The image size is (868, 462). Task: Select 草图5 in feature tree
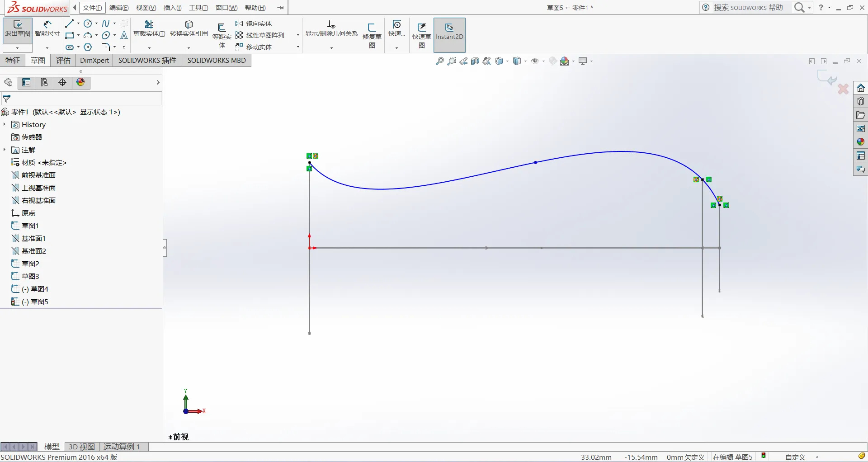(35, 302)
